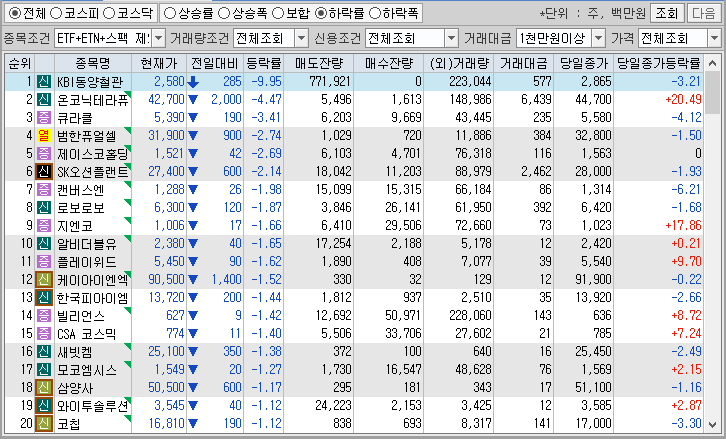726x439 pixels.
Task: Click the 신 badge icon for 모코엠시스
Action: 44,369
